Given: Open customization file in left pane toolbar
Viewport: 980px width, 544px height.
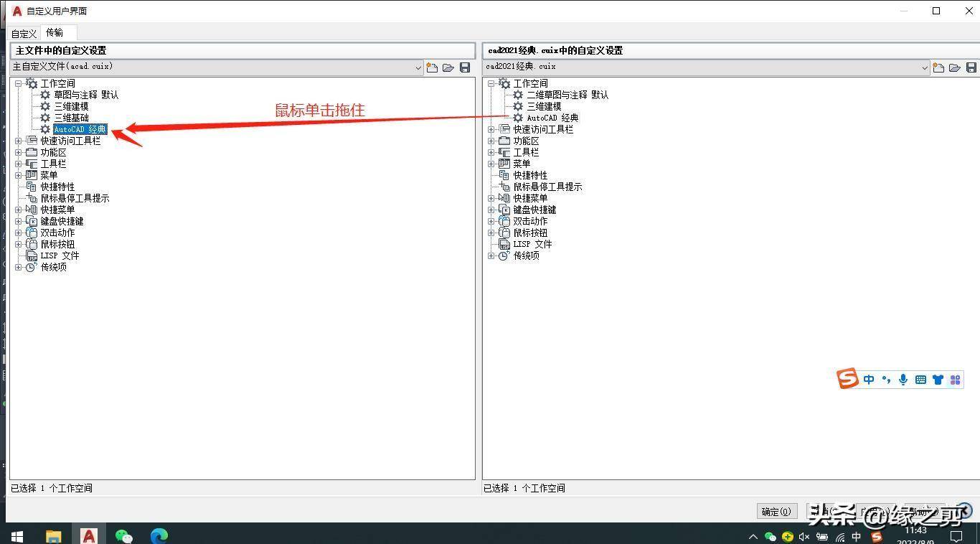Looking at the screenshot, I should coord(448,67).
